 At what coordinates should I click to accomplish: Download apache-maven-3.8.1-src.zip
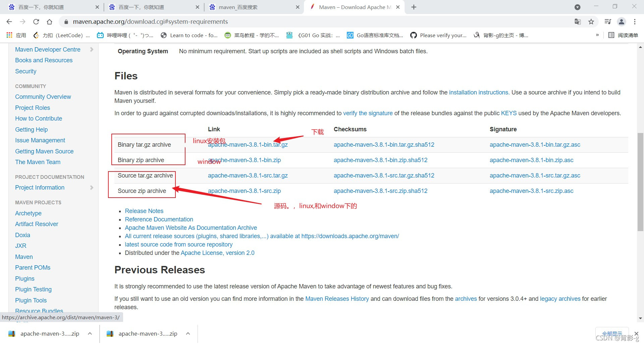[244, 191]
